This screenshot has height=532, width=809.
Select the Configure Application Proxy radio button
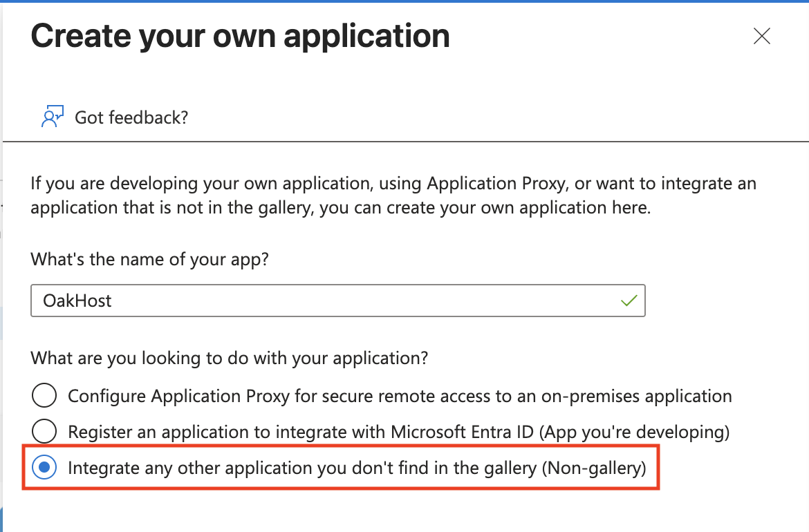[44, 396]
